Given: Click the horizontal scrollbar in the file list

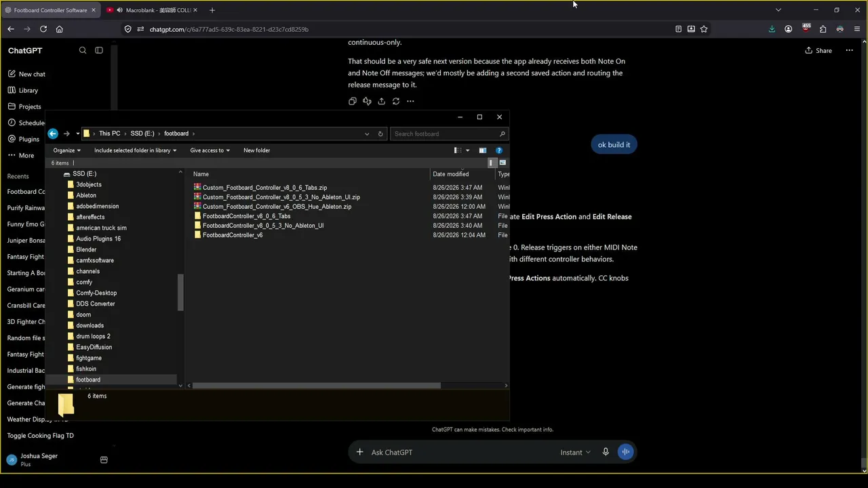Looking at the screenshot, I should (x=317, y=386).
